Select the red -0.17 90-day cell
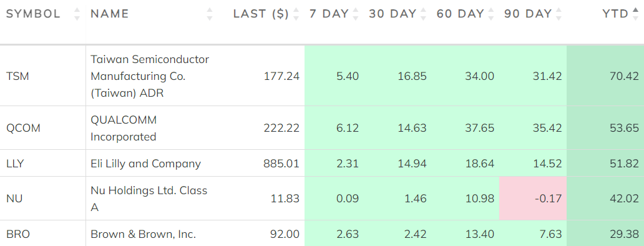 pos(533,199)
